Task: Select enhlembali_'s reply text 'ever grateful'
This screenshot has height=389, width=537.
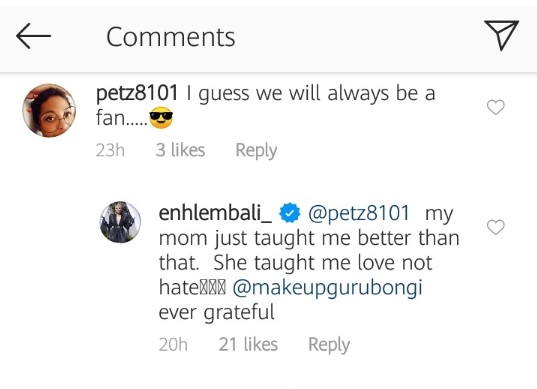Action: (216, 312)
